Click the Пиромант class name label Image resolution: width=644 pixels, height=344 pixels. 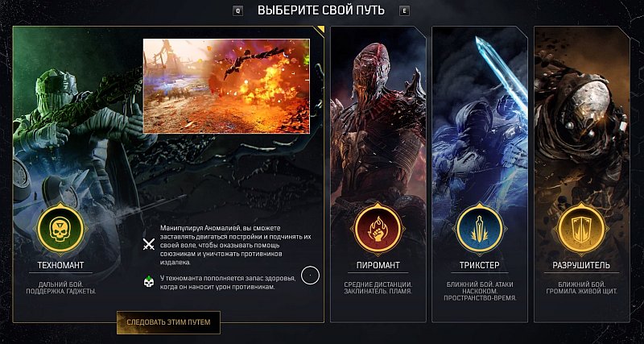378,265
